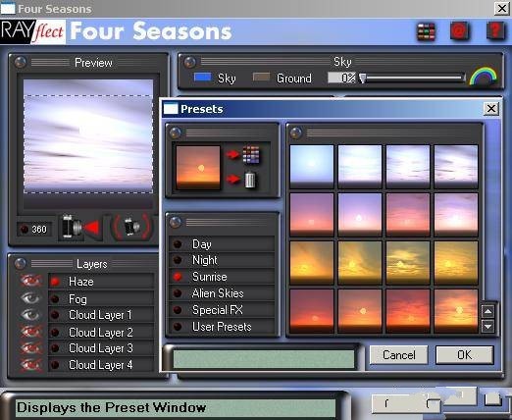Close the Presets dialog
512x420 pixels.
tap(491, 108)
